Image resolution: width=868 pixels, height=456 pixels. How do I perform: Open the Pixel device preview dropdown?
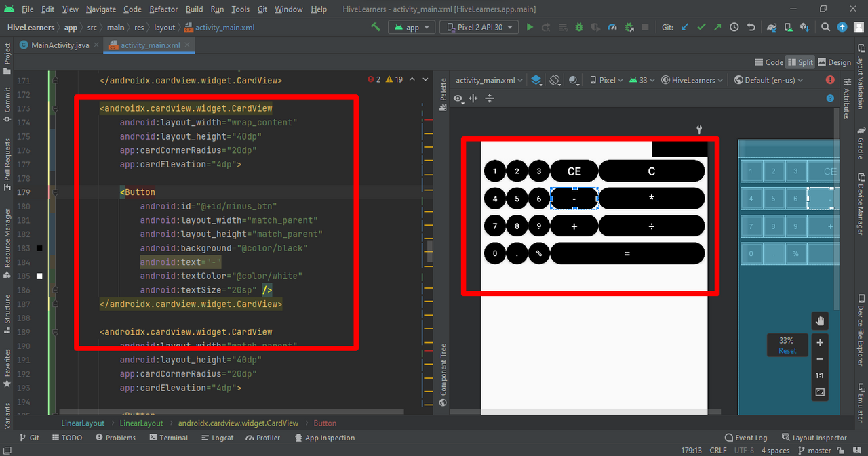[x=606, y=80]
